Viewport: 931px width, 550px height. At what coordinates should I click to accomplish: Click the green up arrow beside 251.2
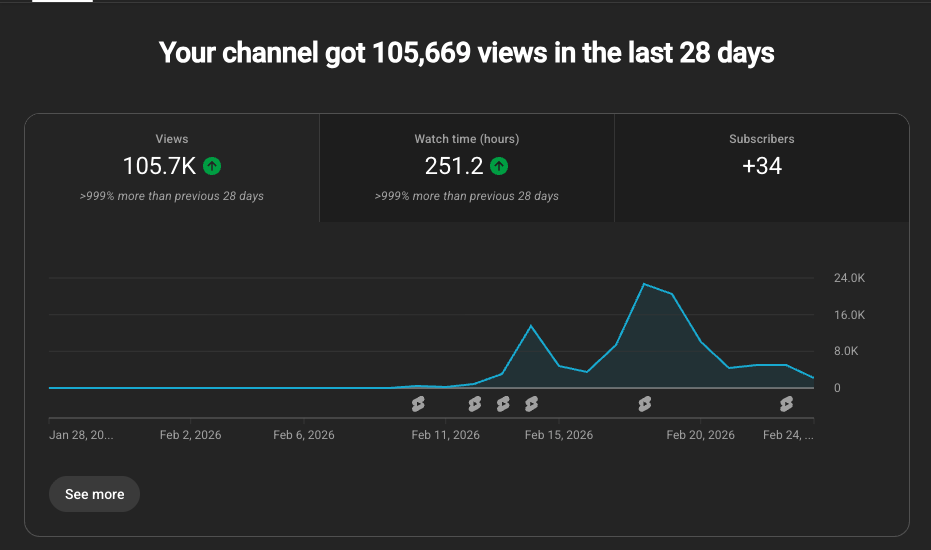point(499,166)
